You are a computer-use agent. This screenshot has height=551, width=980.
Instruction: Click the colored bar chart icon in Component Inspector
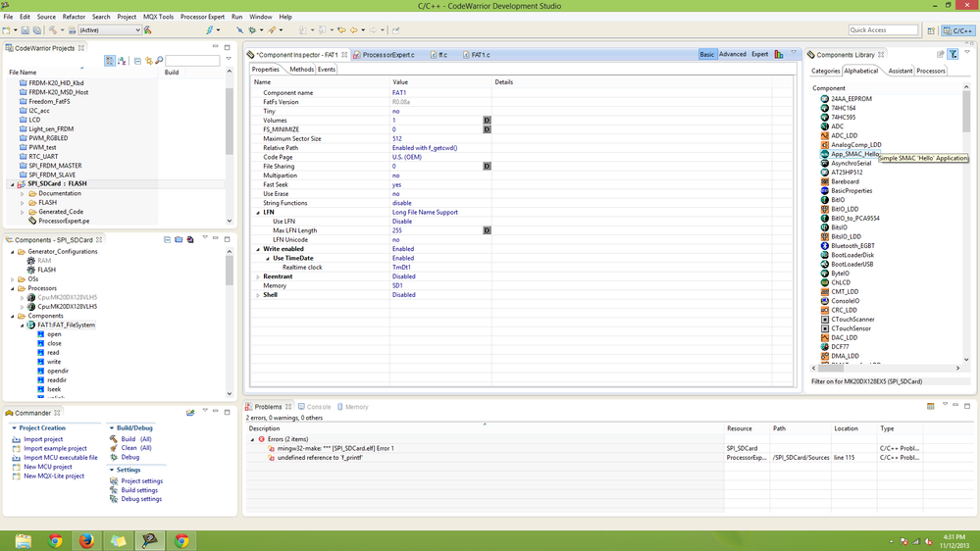(779, 54)
